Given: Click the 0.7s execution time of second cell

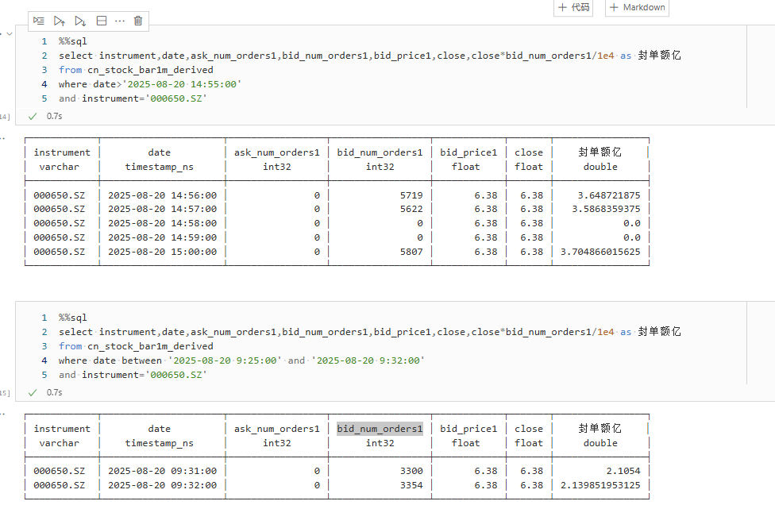Looking at the screenshot, I should (54, 392).
